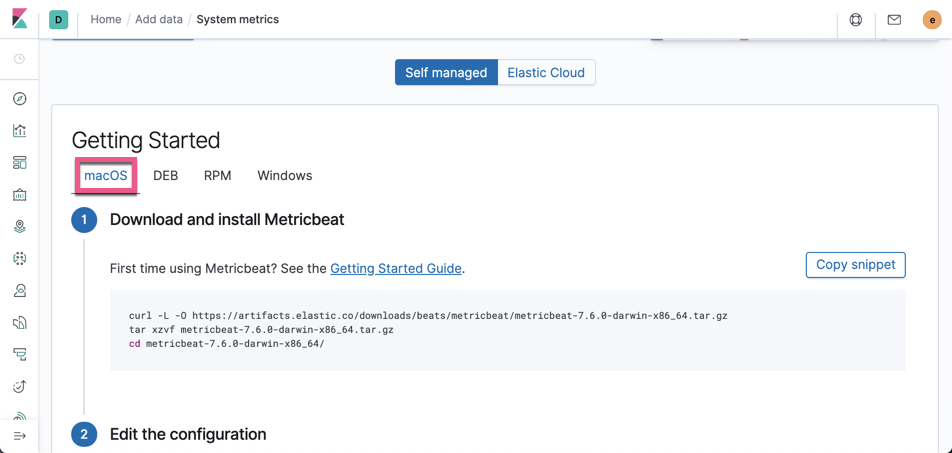Select the Windows tab
Image resolution: width=952 pixels, height=453 pixels.
click(x=285, y=175)
